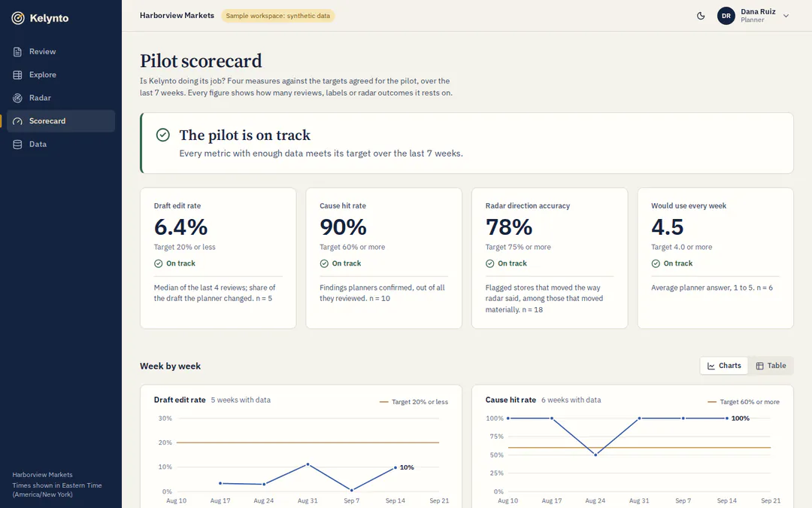Click the Kelynto logo icon
812x508 pixels.
click(x=18, y=18)
